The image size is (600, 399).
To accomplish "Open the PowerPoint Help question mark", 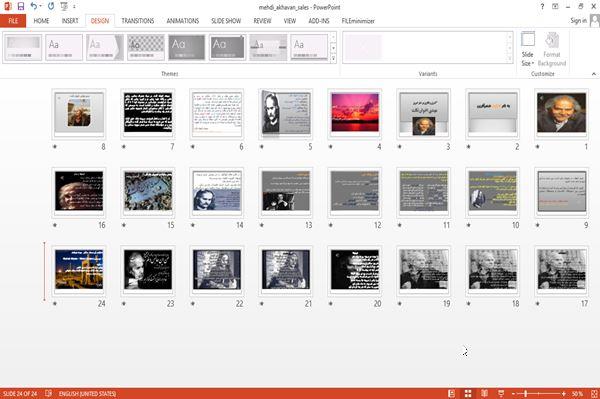I will tap(542, 7).
